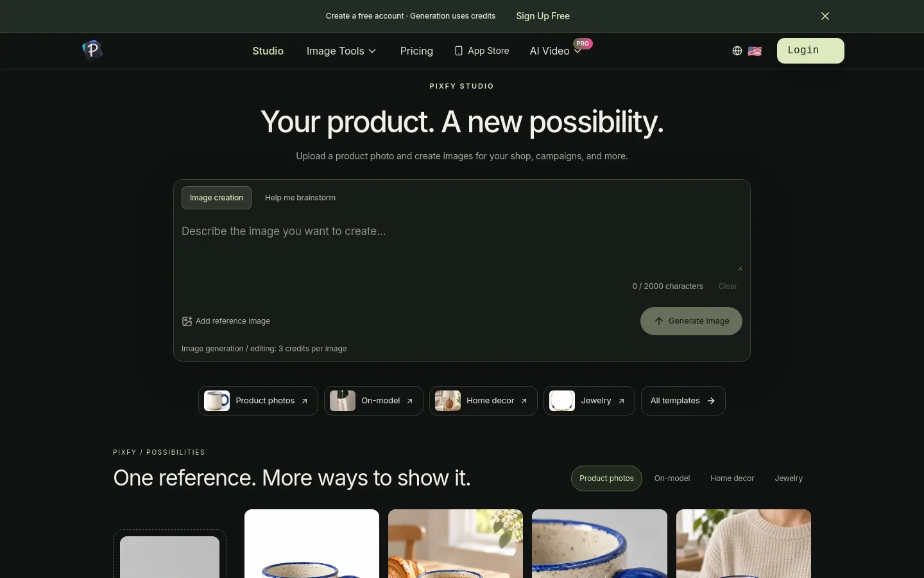Click the dashed reference image placeholder
This screenshot has width=924, height=578.
(x=169, y=554)
